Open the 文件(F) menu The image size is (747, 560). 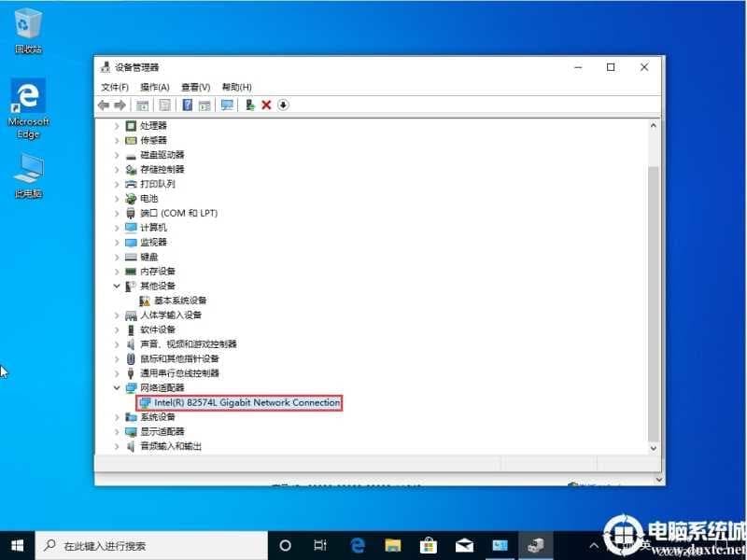pos(115,87)
